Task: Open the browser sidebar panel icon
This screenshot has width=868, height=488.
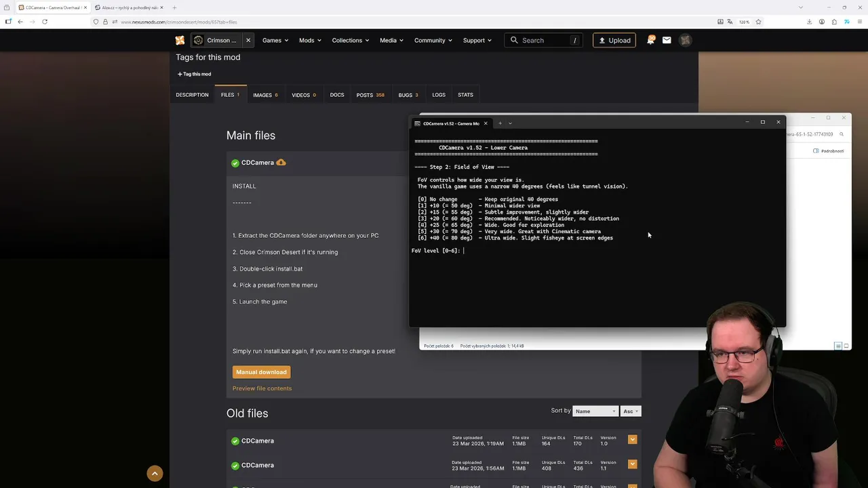Action: tap(7, 22)
